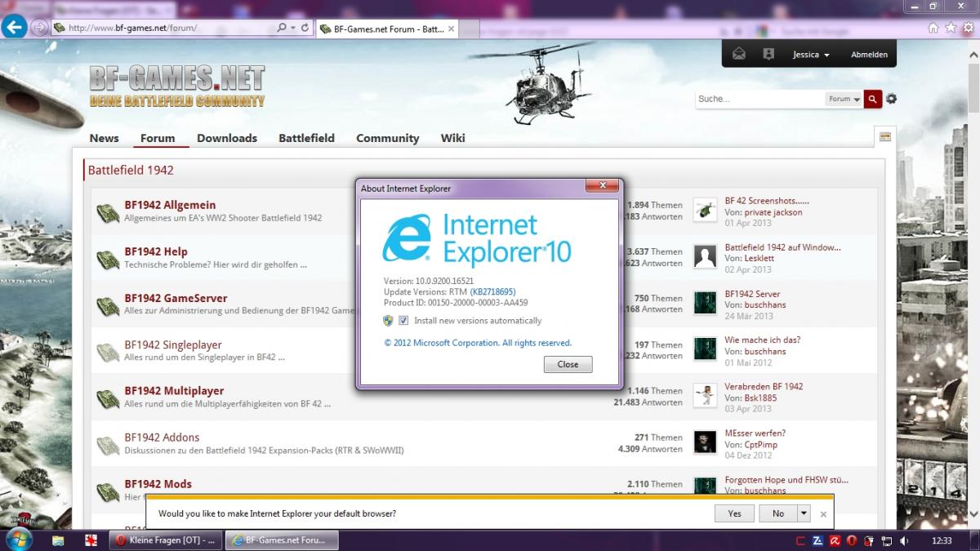
Task: Click the ZoneAlarm Z tray icon
Action: [818, 540]
